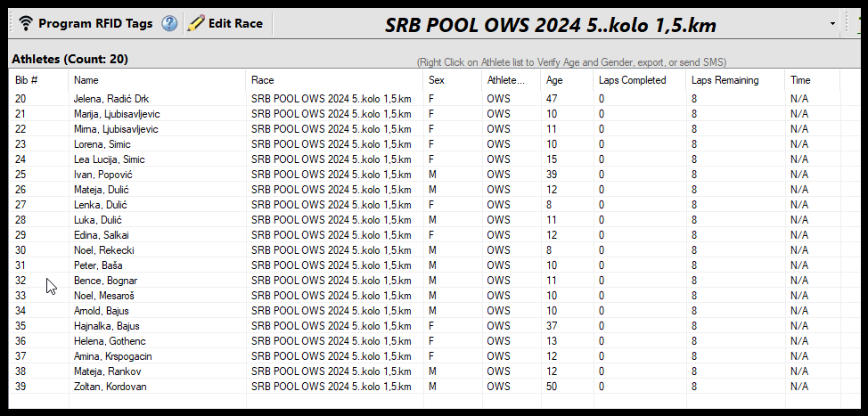Sort by Laps Completed column header
The height and width of the screenshot is (416, 868).
click(632, 80)
